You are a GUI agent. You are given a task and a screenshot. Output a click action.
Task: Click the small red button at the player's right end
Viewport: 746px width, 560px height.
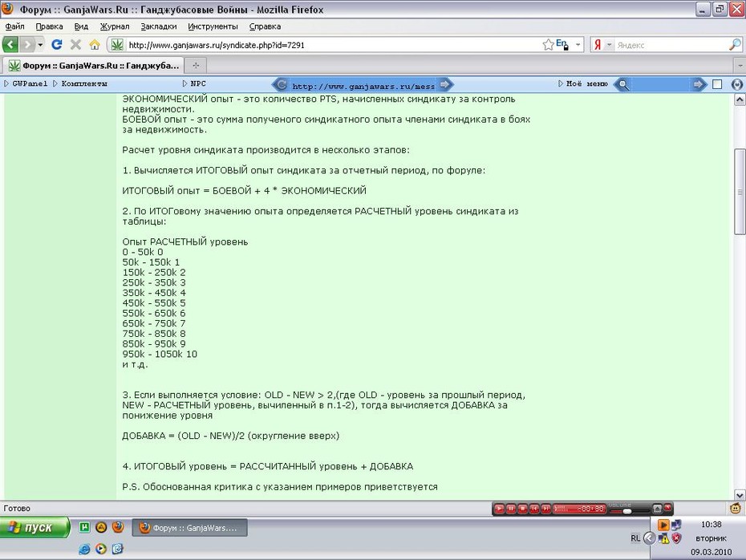[x=667, y=508]
